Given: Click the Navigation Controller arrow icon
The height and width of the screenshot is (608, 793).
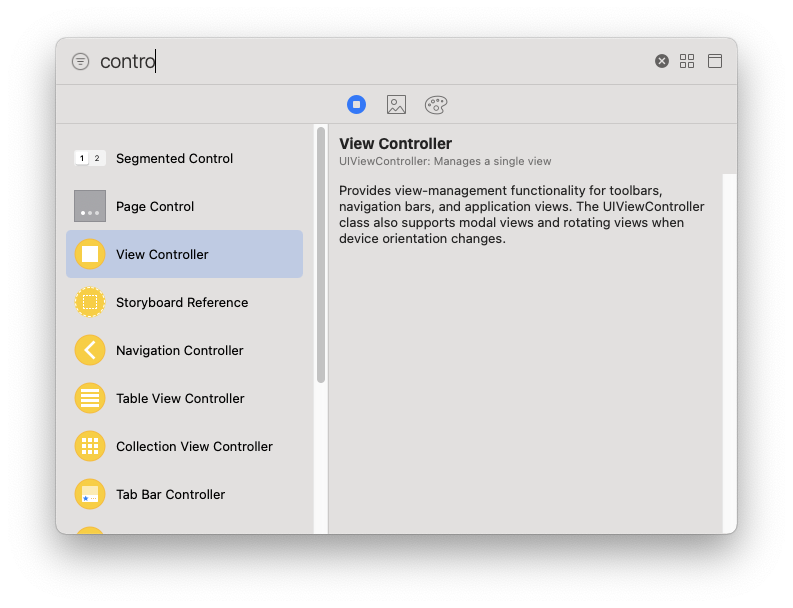Looking at the screenshot, I should click(x=90, y=350).
